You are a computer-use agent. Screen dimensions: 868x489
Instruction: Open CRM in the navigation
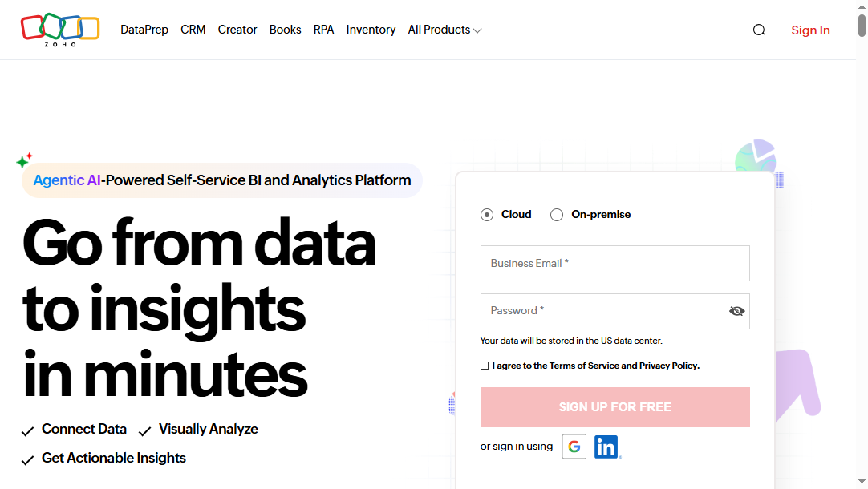[x=193, y=30]
